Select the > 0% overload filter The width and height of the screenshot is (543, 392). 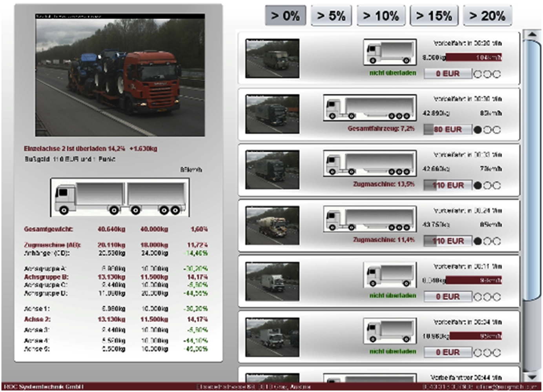pyautogui.click(x=285, y=16)
